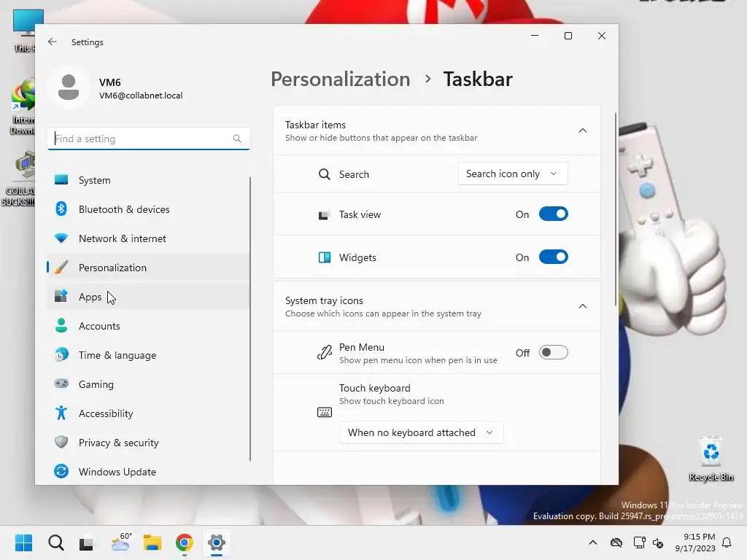Click the network tray icon
This screenshot has width=747, height=560.
click(639, 542)
